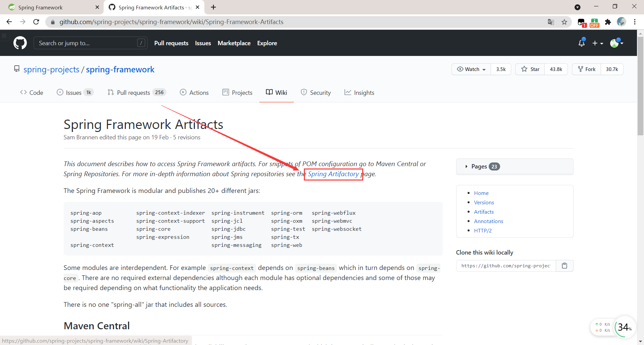Expand the Pages 23 section

(x=515, y=166)
